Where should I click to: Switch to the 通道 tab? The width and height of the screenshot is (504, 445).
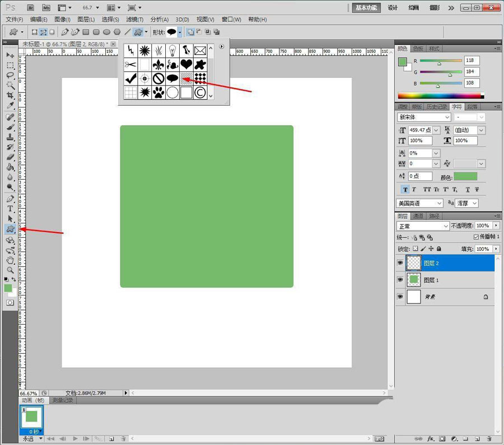tap(418, 216)
